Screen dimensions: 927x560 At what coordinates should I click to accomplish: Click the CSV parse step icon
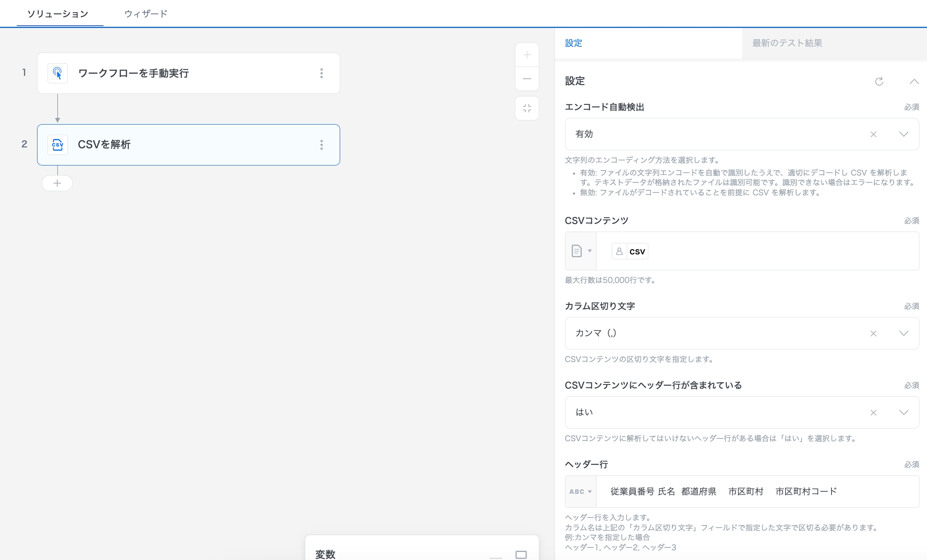[x=58, y=145]
